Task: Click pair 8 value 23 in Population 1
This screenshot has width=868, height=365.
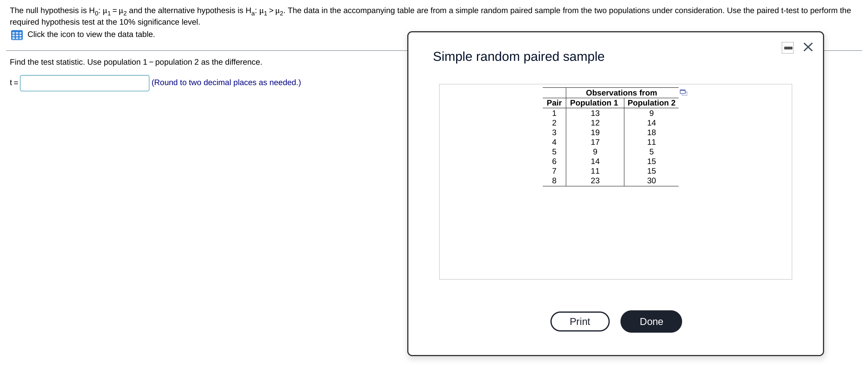Action: [595, 181]
